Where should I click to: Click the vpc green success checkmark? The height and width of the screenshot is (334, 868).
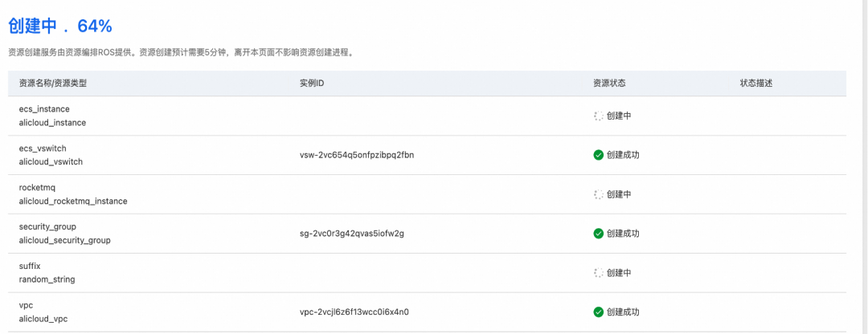pyautogui.click(x=598, y=312)
